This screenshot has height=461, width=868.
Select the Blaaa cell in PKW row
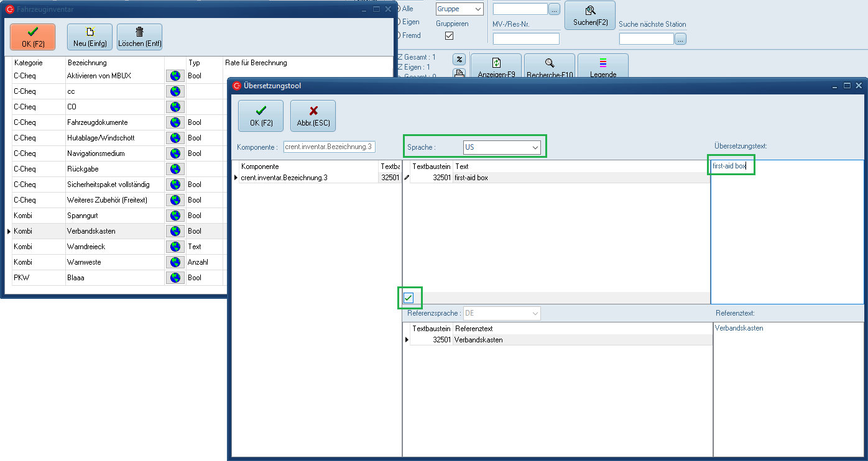coord(115,278)
